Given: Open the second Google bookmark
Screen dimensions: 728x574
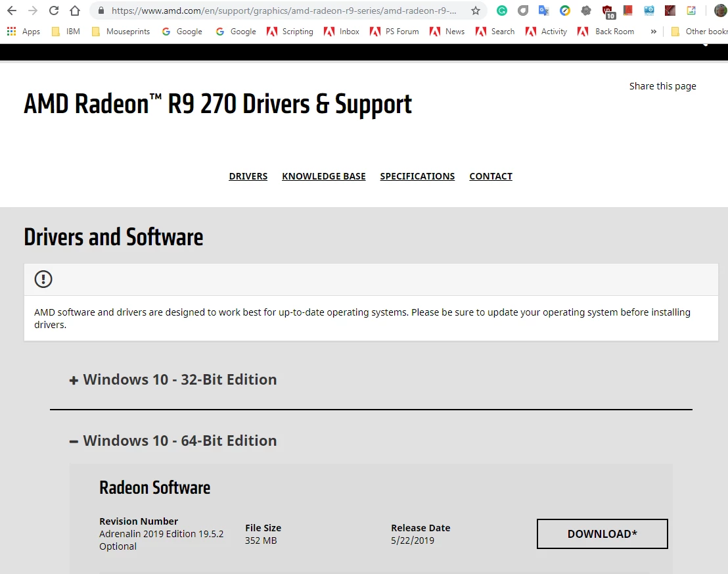Looking at the screenshot, I should 236,31.
